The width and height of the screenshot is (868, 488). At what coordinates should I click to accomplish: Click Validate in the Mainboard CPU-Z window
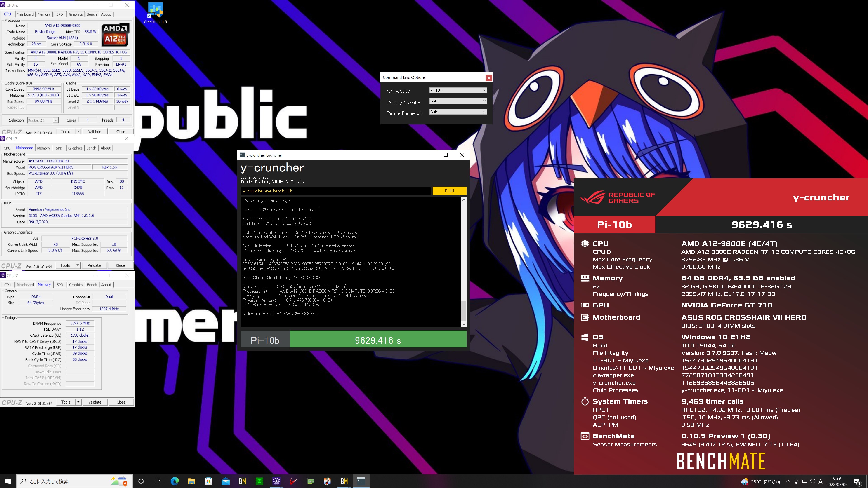[94, 265]
